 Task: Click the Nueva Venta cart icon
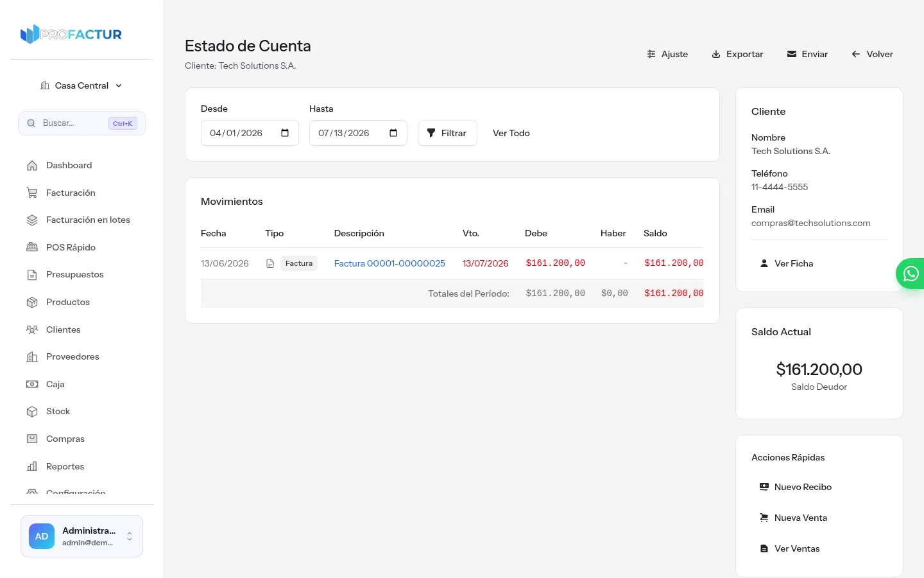(764, 518)
